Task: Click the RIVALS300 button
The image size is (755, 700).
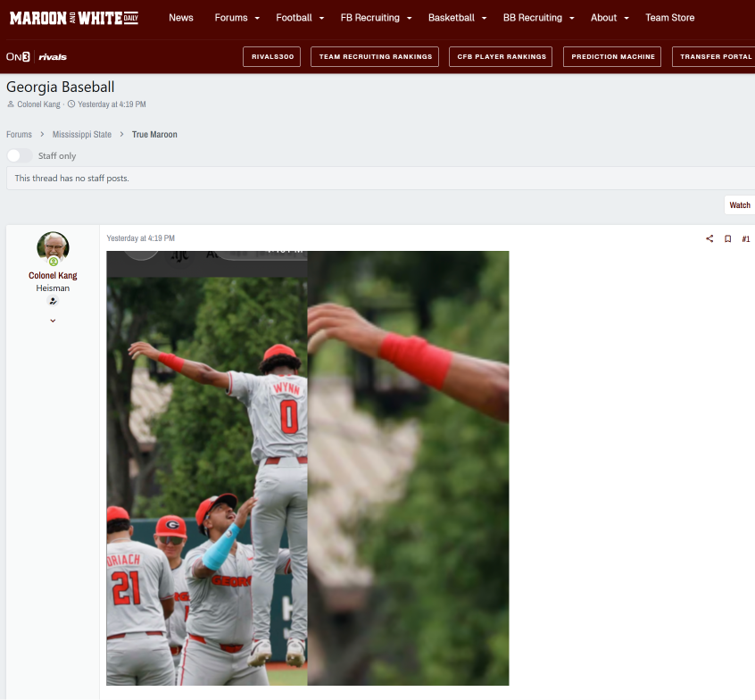Action: (272, 57)
